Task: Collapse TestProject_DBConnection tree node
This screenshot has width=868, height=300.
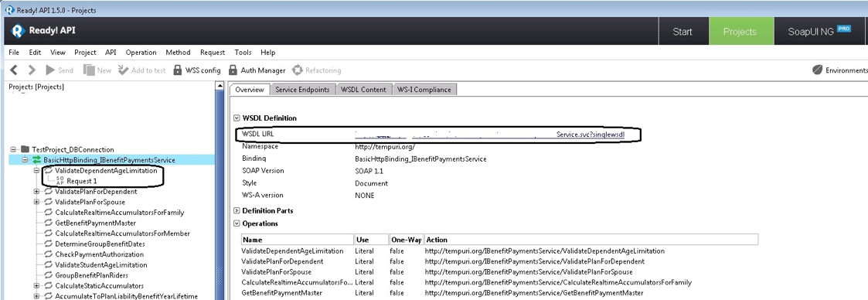Action: pos(12,149)
